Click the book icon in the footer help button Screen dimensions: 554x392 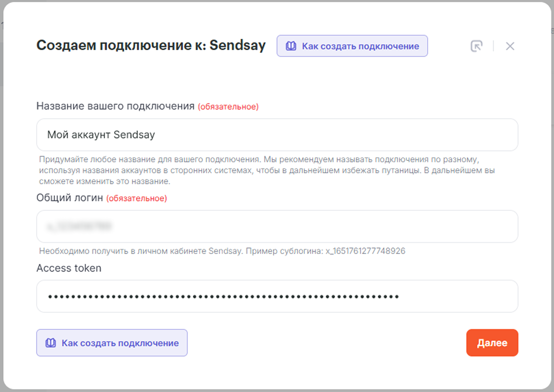[51, 343]
